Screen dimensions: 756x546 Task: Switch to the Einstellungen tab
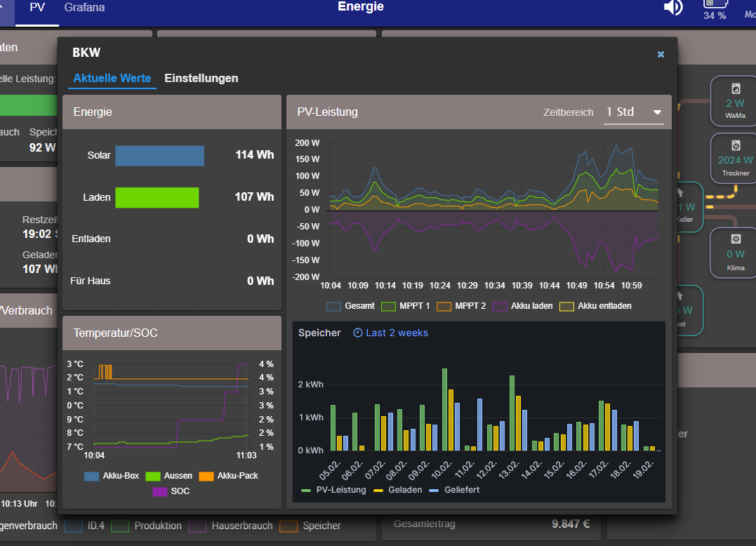point(201,79)
